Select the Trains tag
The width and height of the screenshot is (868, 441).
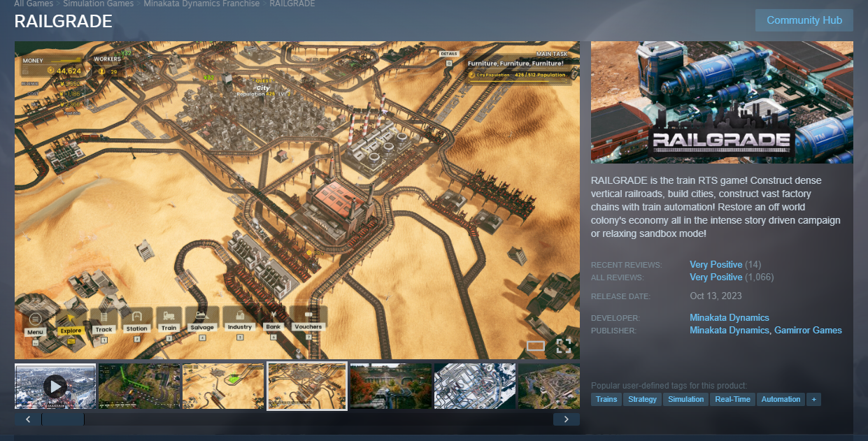coord(606,399)
